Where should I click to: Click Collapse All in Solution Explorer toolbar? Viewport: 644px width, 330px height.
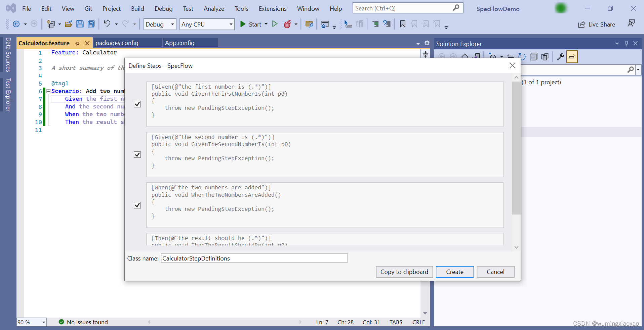point(533,57)
